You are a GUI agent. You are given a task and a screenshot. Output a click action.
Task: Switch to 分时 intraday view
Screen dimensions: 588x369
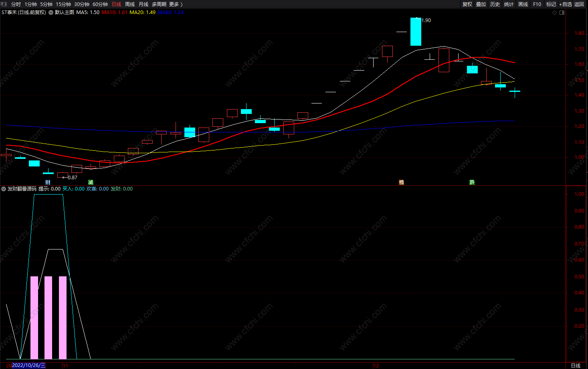(x=16, y=4)
